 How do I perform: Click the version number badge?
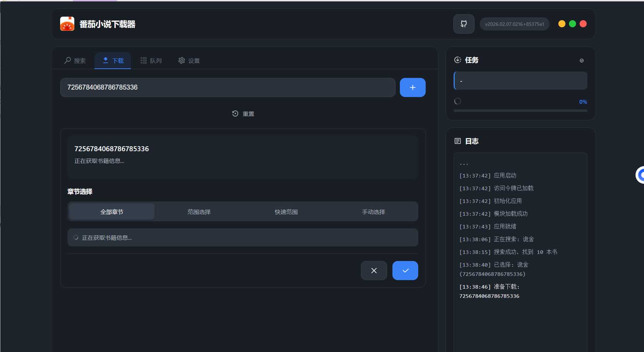(514, 24)
